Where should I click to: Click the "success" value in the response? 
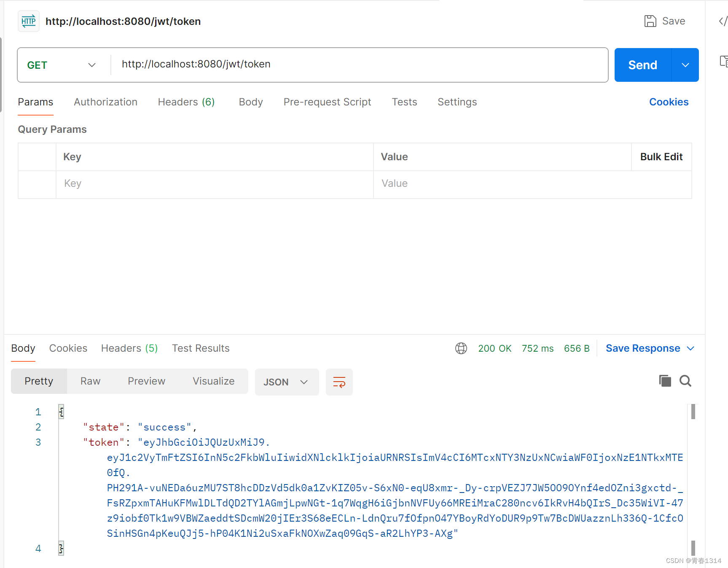[165, 427]
